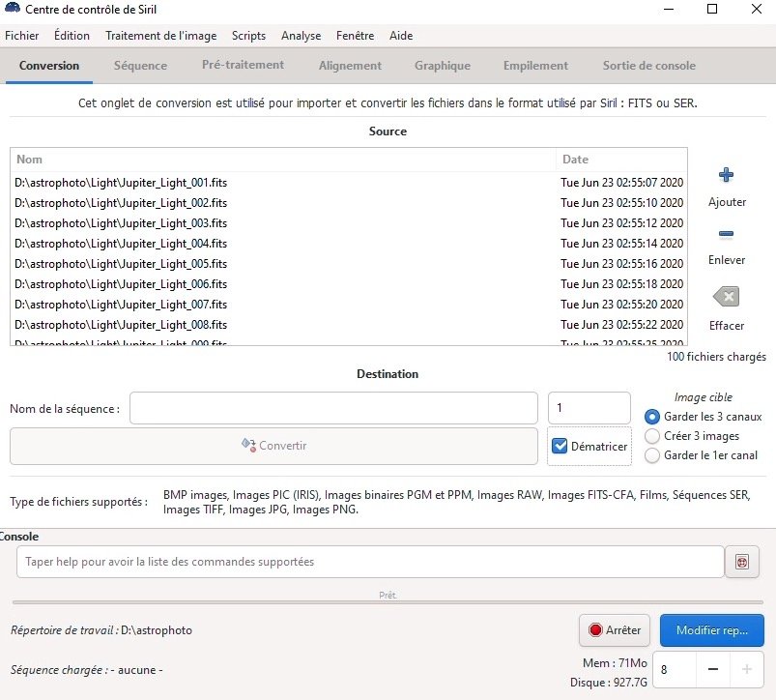Viewport: 776px width, 700px height.
Task: Open the Fenêtre menu
Action: point(355,36)
